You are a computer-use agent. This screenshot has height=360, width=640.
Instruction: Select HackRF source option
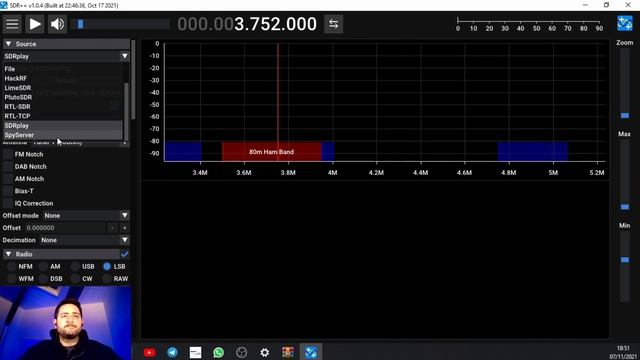point(63,78)
